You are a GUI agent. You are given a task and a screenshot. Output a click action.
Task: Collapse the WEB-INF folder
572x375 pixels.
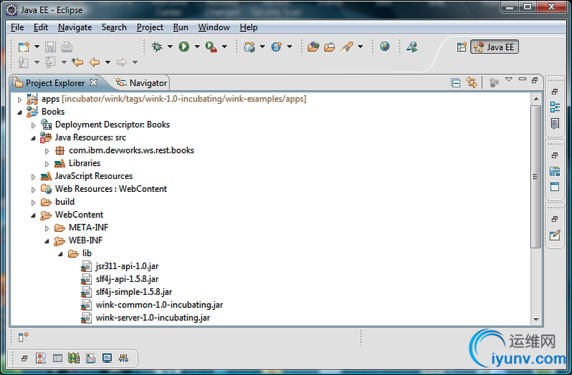click(47, 241)
